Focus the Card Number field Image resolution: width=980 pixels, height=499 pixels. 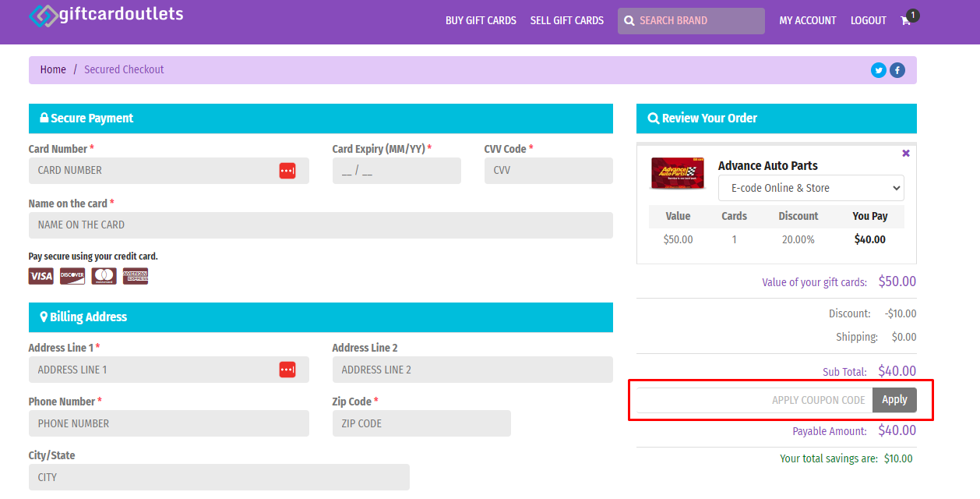click(169, 171)
